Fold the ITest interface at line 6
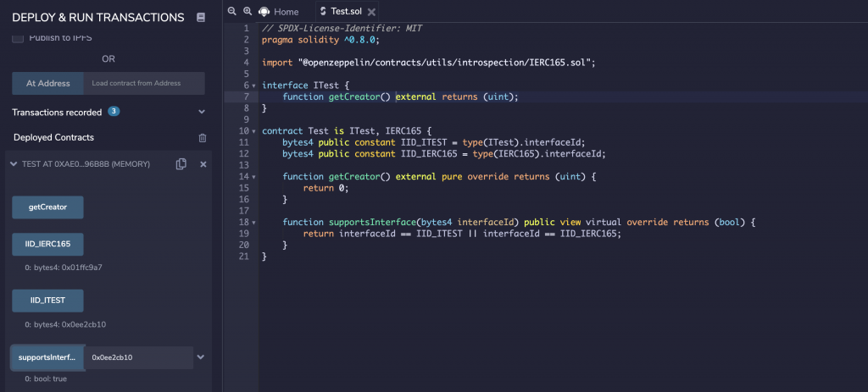The image size is (868, 392). 253,86
